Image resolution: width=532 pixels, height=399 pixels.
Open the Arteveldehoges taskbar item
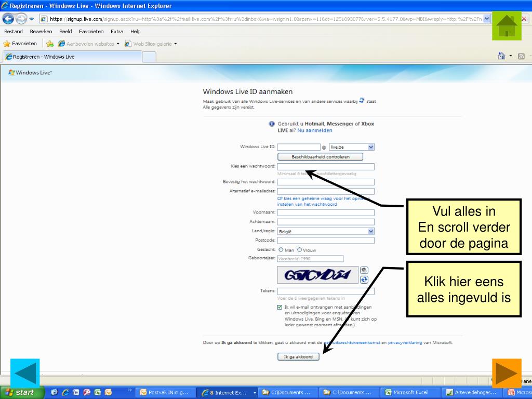[472, 393]
